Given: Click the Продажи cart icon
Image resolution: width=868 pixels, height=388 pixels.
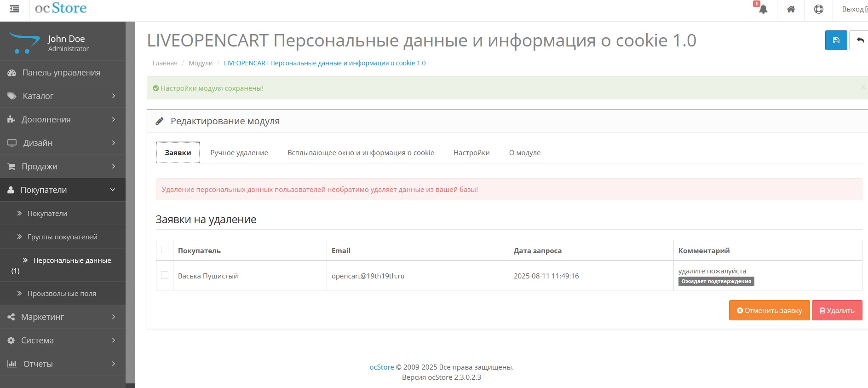Looking at the screenshot, I should 11,167.
